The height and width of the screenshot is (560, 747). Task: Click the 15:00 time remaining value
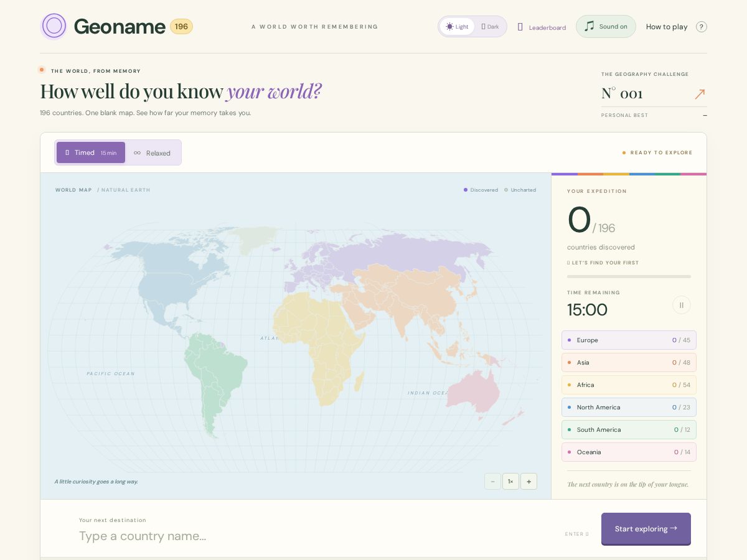[587, 310]
